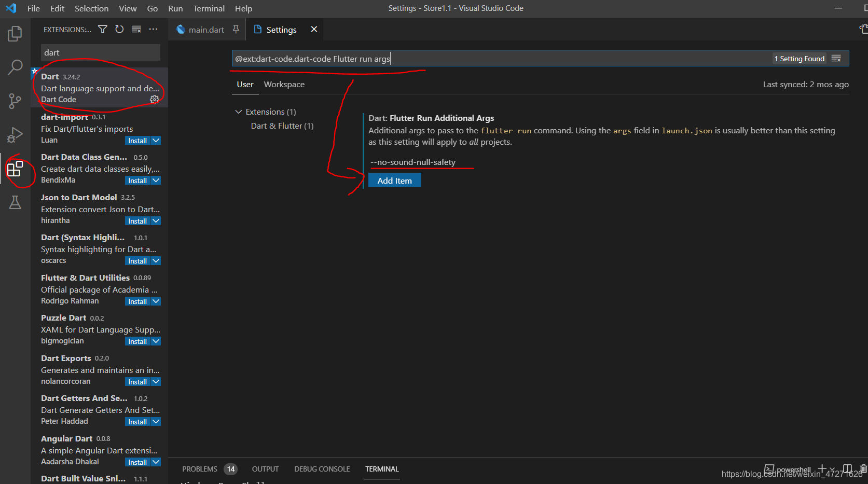Open Dart extension manage gear
This screenshot has height=484, width=868.
(155, 99)
